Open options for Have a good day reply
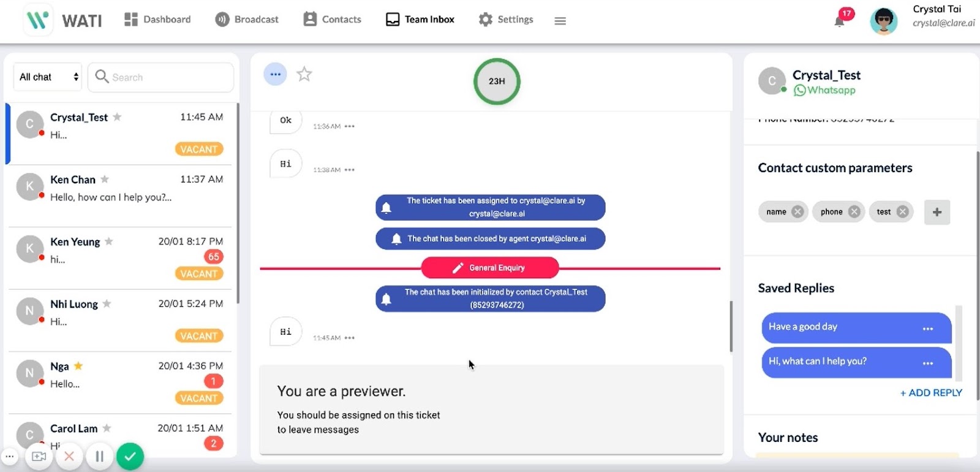 click(928, 329)
